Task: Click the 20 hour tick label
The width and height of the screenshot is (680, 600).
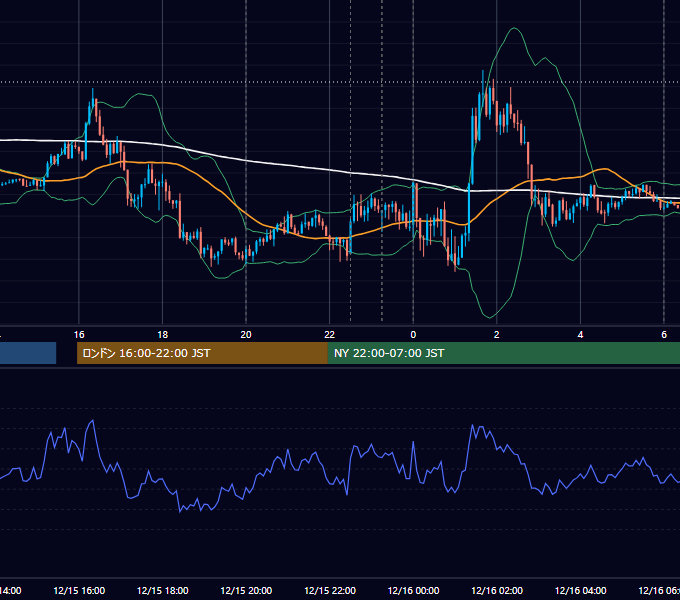Action: (246, 335)
